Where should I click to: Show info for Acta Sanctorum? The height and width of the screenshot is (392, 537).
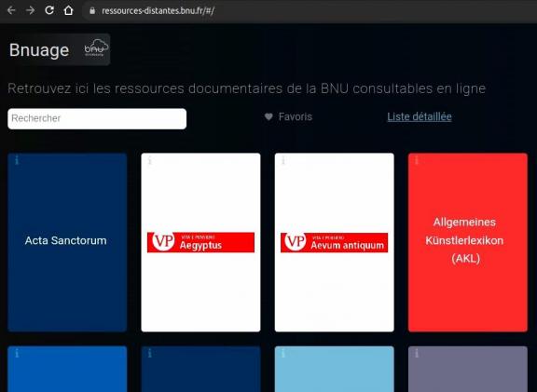click(17, 160)
